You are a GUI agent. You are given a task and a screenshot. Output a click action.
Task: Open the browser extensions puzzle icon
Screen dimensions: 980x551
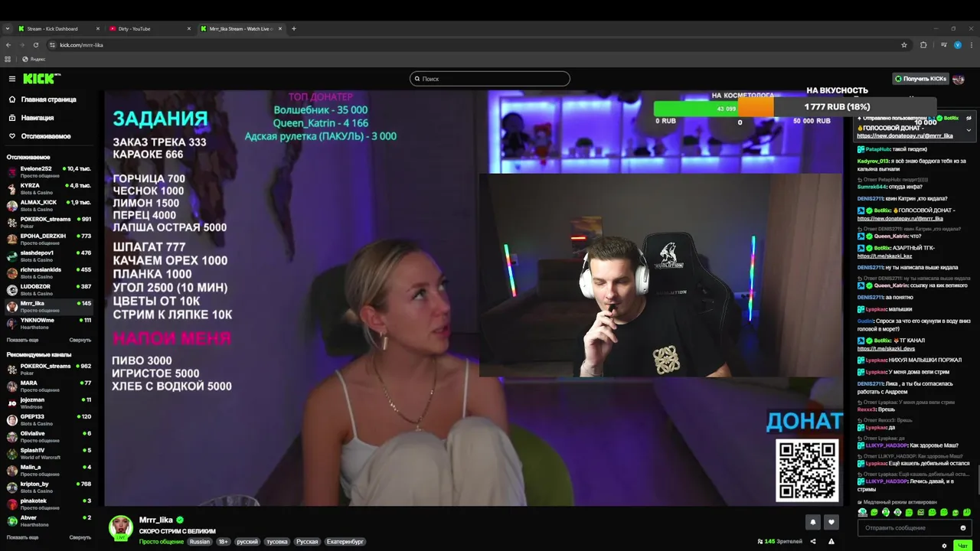click(923, 45)
